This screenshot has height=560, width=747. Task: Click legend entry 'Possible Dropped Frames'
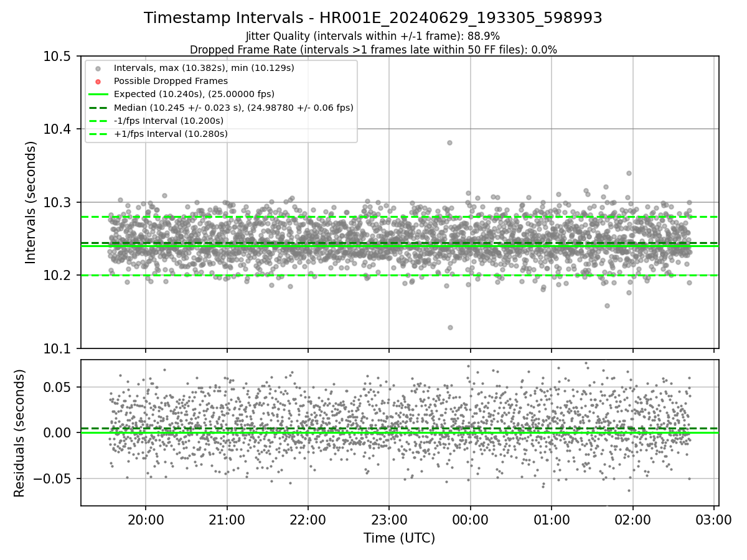tap(171, 81)
